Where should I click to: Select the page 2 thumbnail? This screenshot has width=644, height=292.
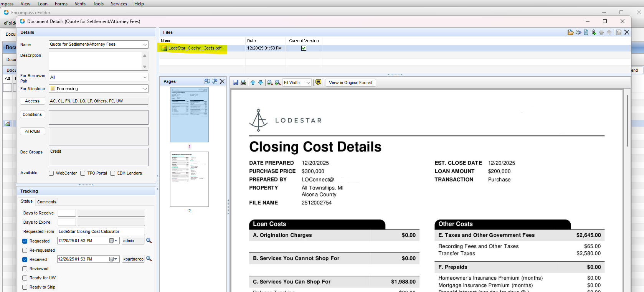190,179
